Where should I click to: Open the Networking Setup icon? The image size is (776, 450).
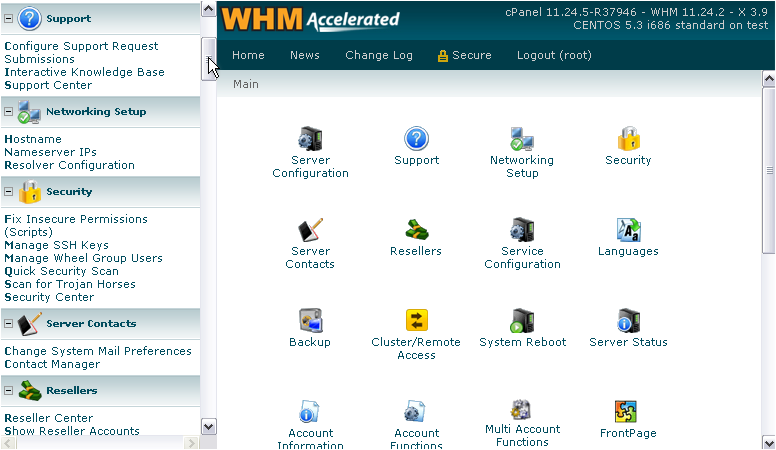[x=521, y=139]
